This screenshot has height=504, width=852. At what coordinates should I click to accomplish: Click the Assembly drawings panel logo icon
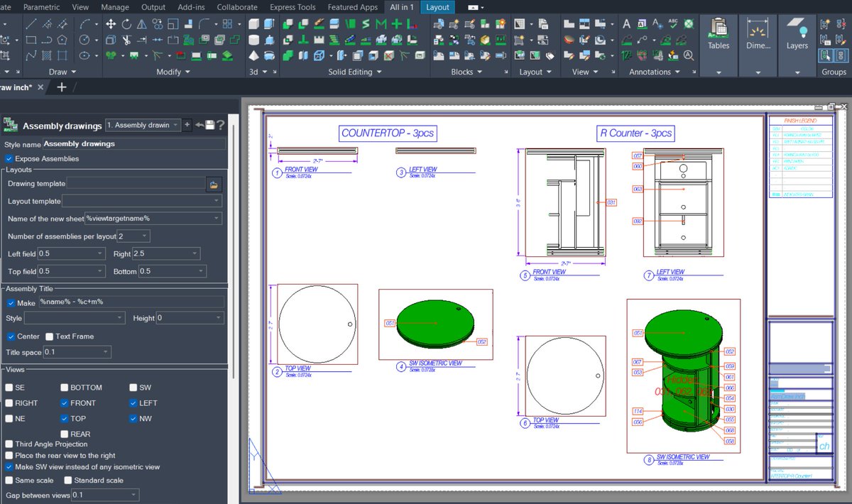11,125
